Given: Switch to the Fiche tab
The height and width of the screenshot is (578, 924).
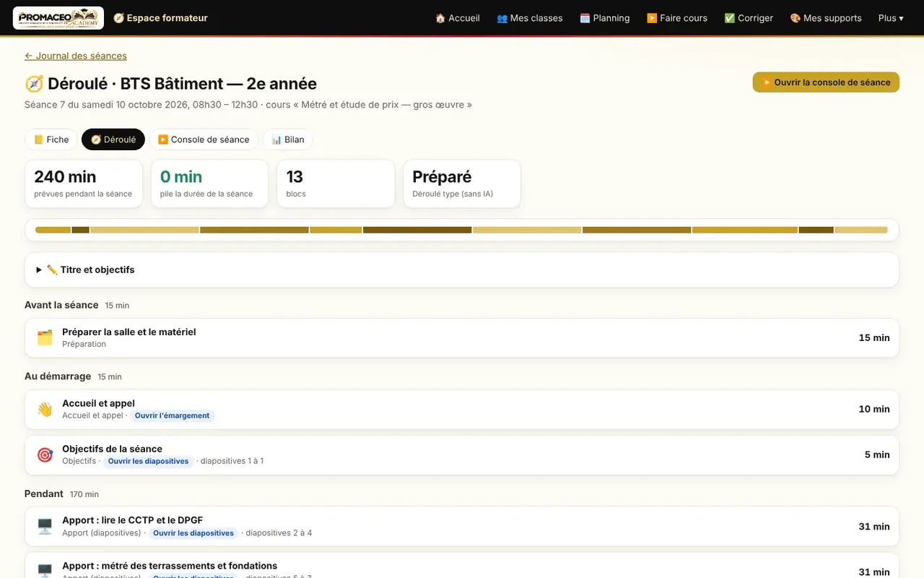Looking at the screenshot, I should [51, 139].
